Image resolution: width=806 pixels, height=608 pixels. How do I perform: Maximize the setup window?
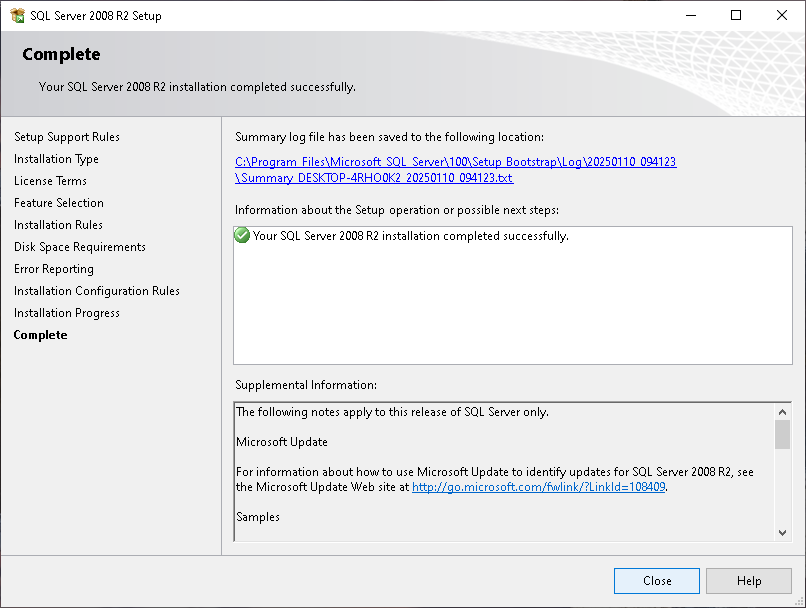(736, 15)
